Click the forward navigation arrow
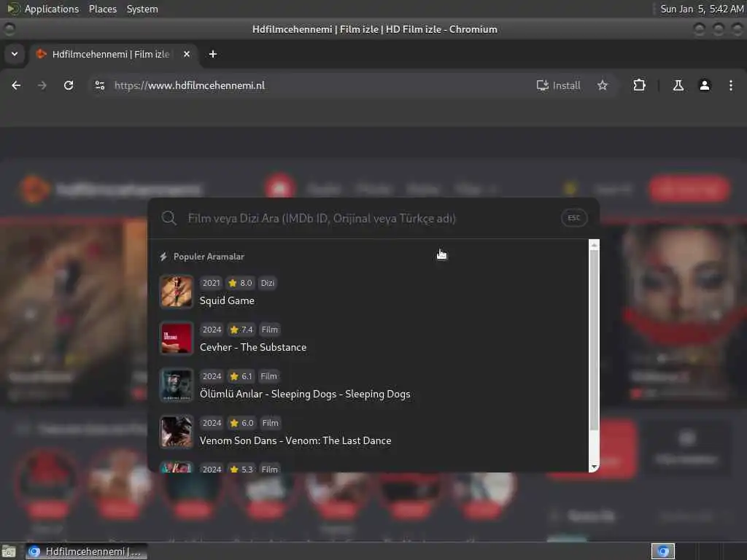The image size is (747, 560). point(42,85)
